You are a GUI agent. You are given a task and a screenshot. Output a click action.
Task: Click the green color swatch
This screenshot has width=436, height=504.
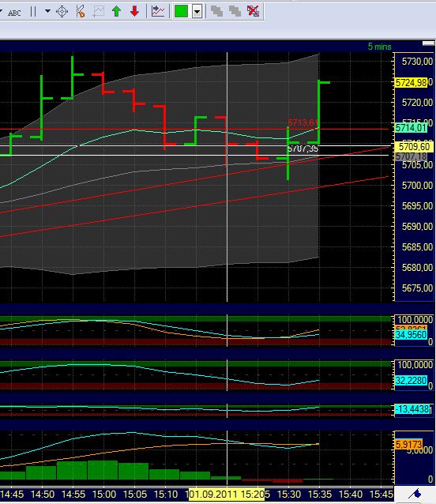tap(181, 12)
